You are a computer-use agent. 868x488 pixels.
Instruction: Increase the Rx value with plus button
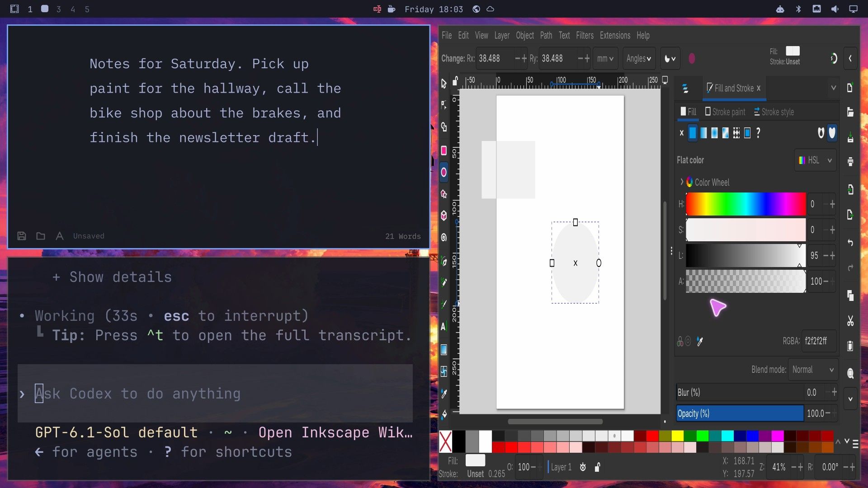pos(524,59)
